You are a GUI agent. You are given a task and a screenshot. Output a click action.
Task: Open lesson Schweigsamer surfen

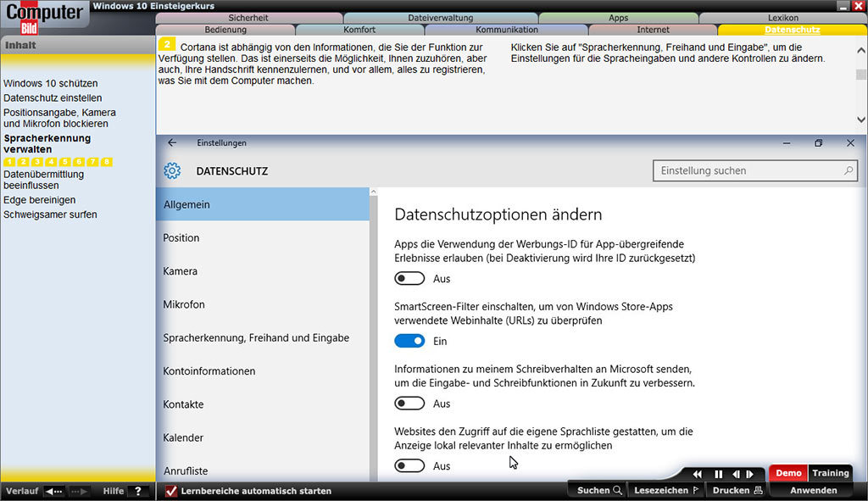(50, 214)
